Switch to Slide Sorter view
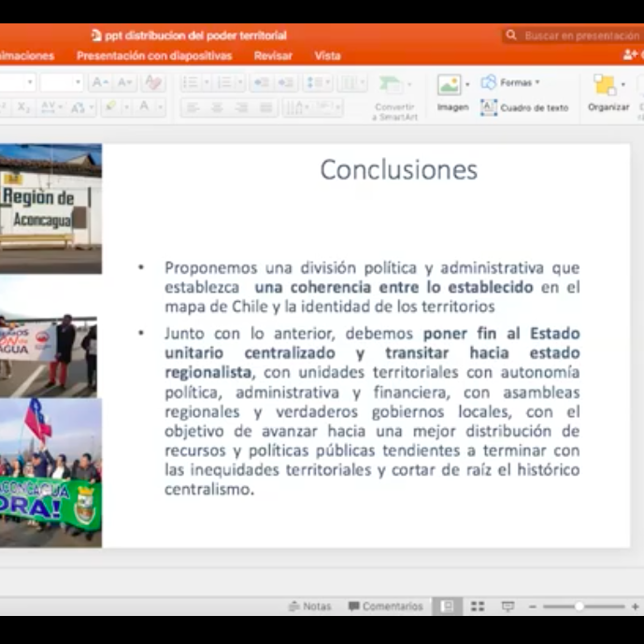Image resolution: width=644 pixels, height=644 pixels. (478, 607)
